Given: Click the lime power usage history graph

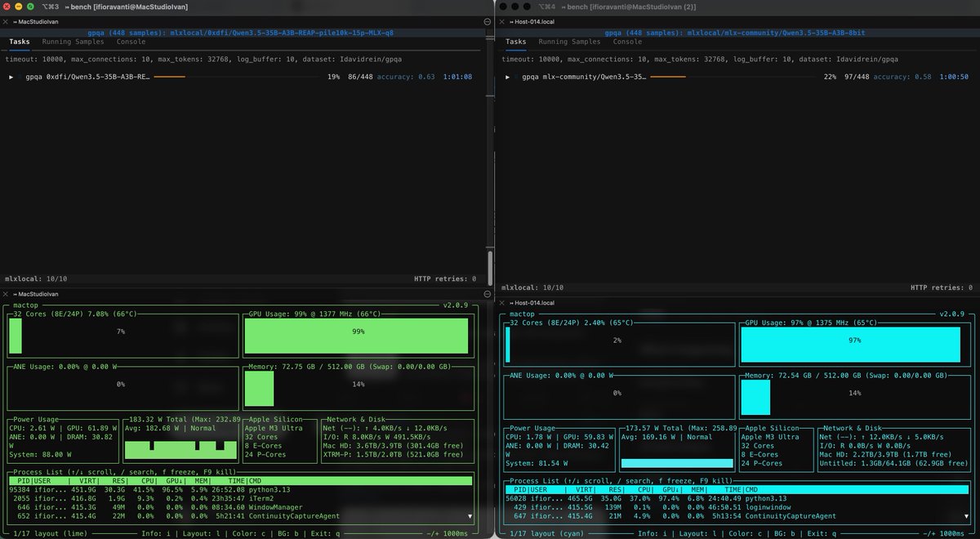Looking at the screenshot, I should coord(180,450).
